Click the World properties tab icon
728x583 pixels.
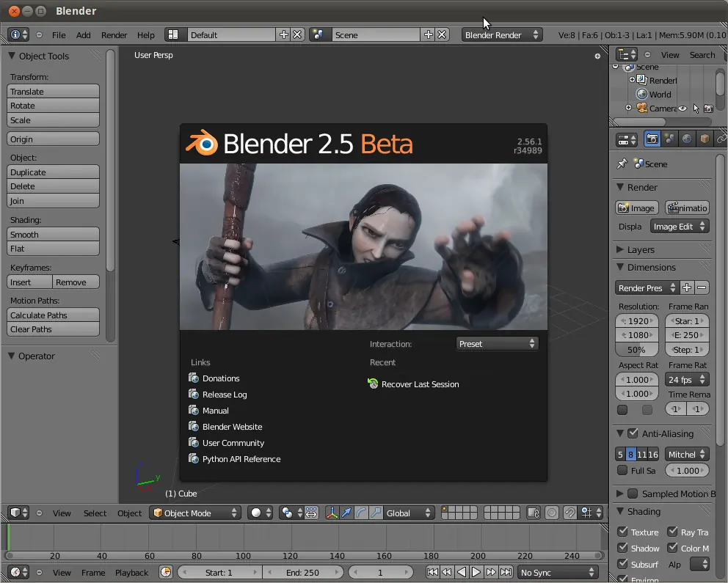[x=687, y=139]
